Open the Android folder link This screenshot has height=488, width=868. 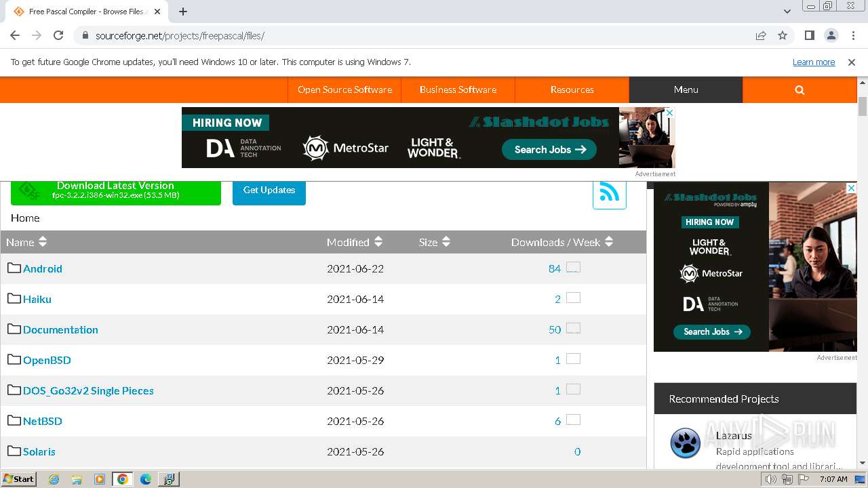43,268
